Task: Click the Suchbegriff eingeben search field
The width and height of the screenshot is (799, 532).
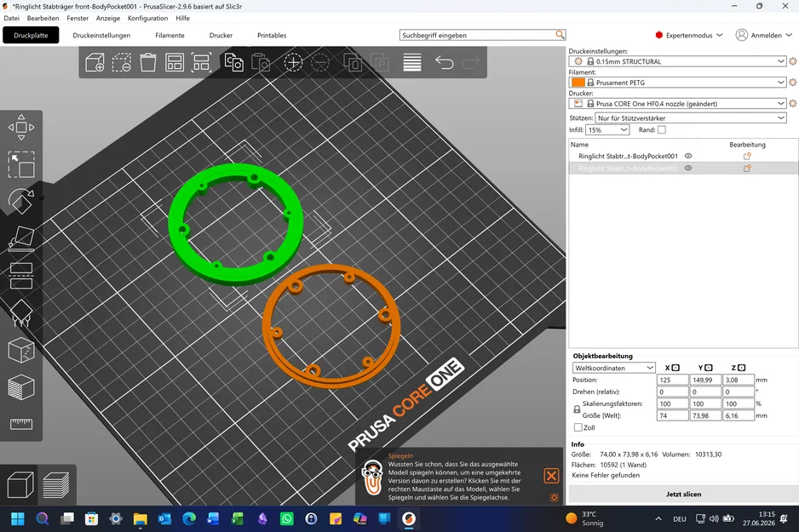Action: coord(478,35)
